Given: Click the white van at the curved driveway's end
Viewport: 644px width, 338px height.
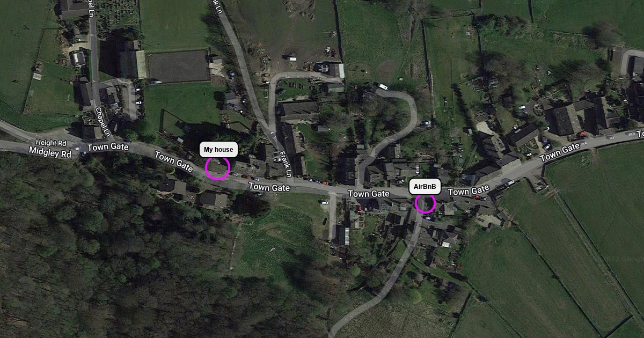Looking at the screenshot, I should coord(383,86).
